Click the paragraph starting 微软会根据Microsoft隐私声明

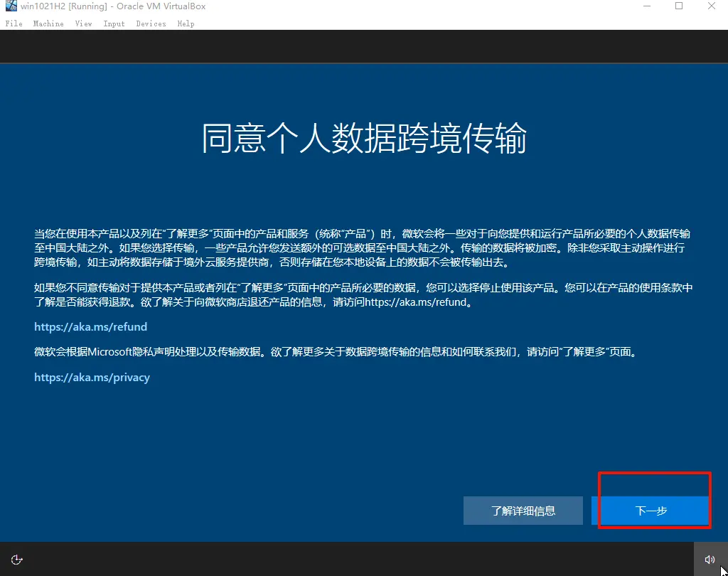pyautogui.click(x=336, y=351)
